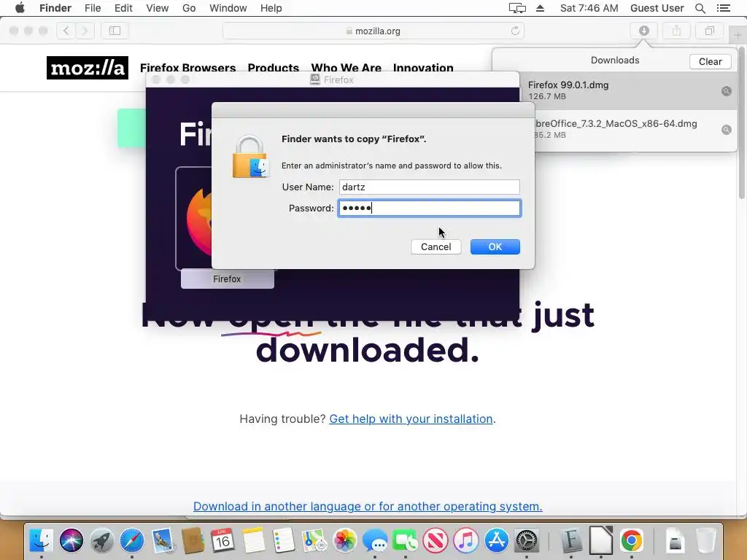The height and width of the screenshot is (560, 747).
Task: Open Finder from the Dock
Action: click(x=42, y=540)
